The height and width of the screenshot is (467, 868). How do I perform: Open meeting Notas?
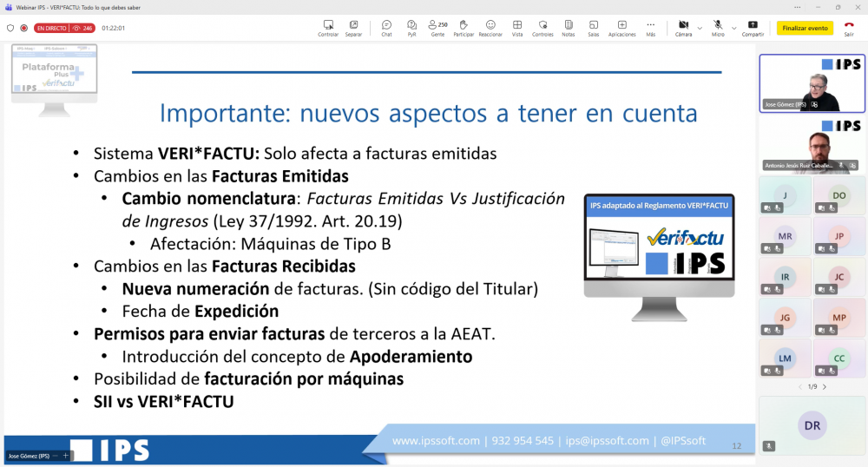click(x=568, y=27)
